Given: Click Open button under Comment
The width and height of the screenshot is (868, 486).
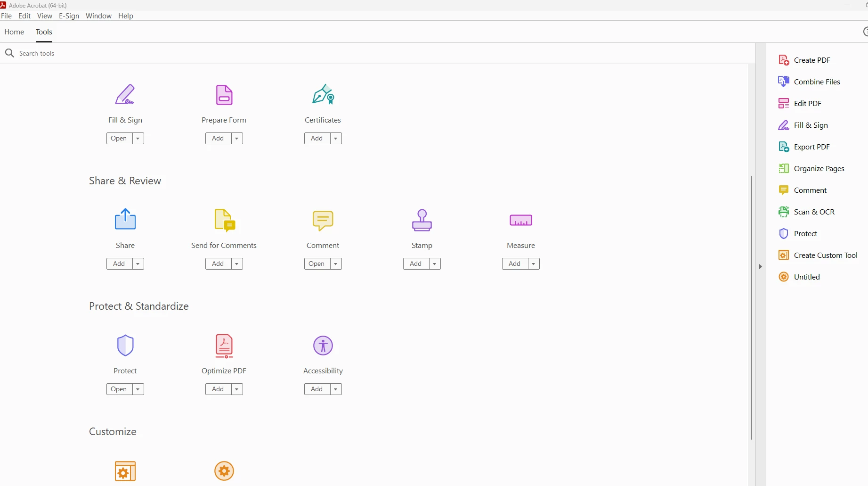Looking at the screenshot, I should [317, 264].
